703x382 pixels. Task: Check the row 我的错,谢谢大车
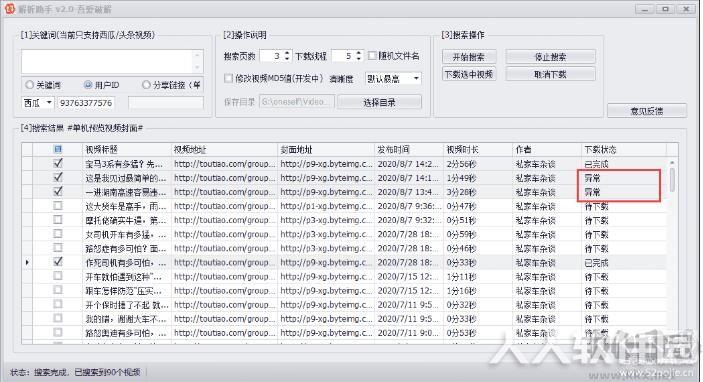(58, 318)
